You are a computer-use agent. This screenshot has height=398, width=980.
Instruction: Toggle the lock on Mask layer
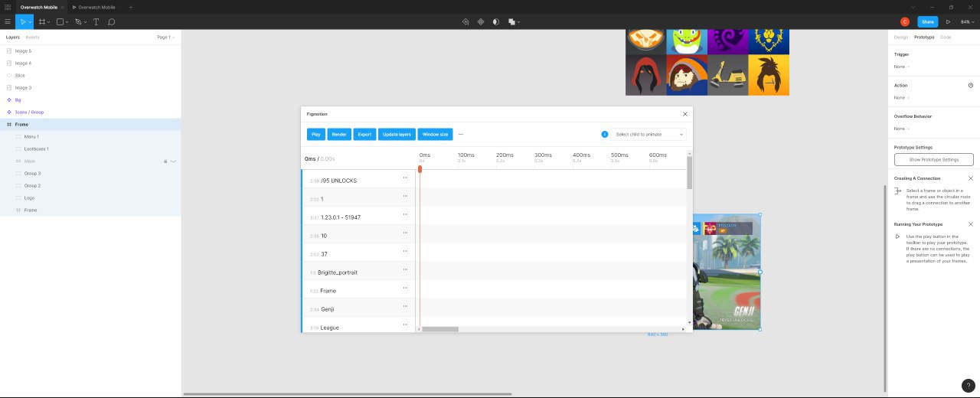[165, 161]
